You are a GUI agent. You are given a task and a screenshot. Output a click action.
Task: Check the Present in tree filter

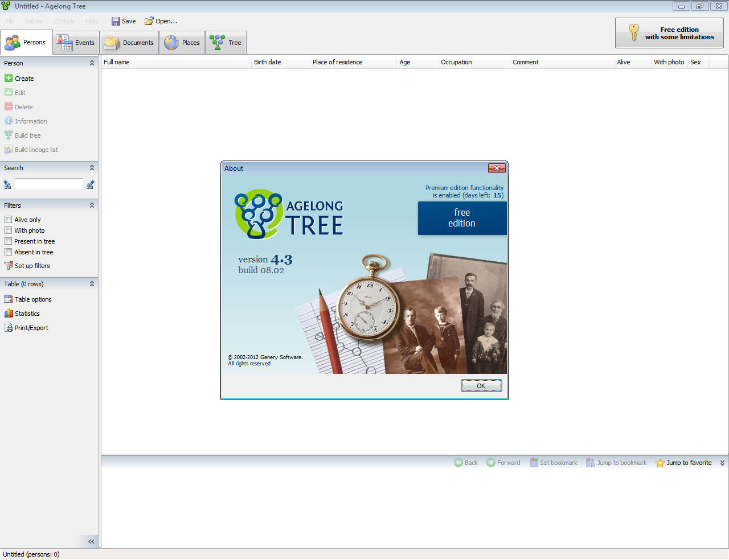tap(8, 241)
